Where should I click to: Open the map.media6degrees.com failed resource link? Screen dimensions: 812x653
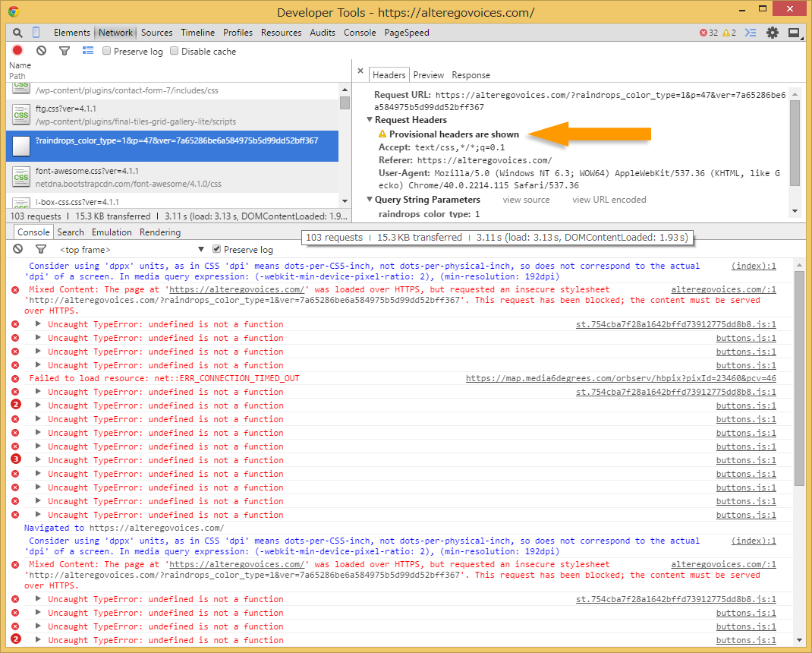pyautogui.click(x=621, y=378)
